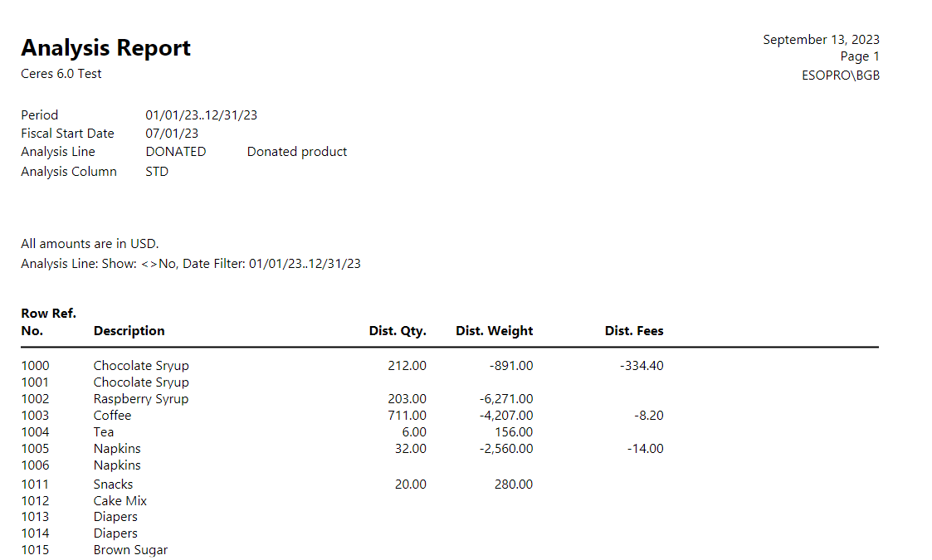Select row number 1000

[x=35, y=366]
